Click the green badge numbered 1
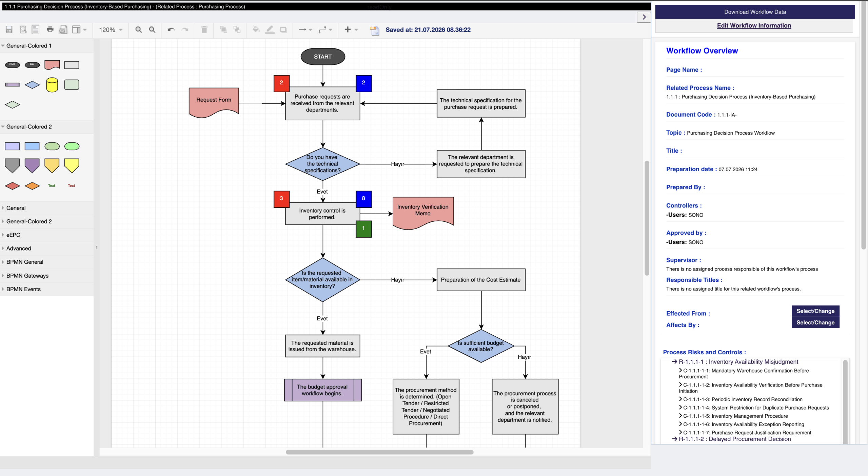Image resolution: width=868 pixels, height=476 pixels. [x=363, y=229]
